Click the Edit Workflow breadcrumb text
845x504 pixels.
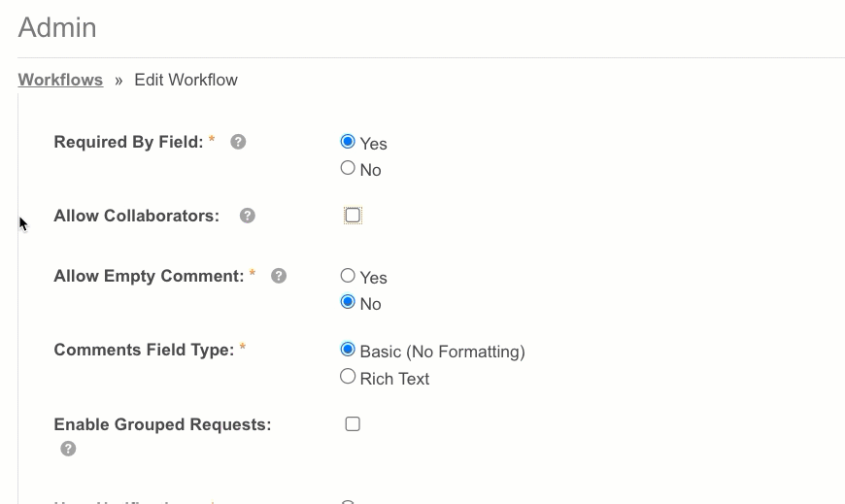[x=186, y=80]
